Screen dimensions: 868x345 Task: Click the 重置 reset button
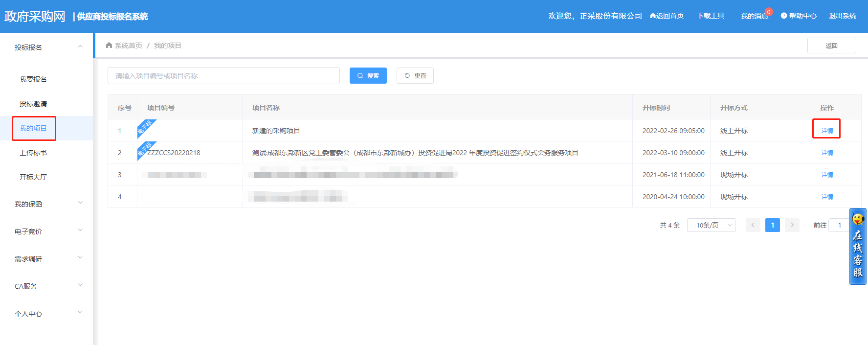click(415, 76)
